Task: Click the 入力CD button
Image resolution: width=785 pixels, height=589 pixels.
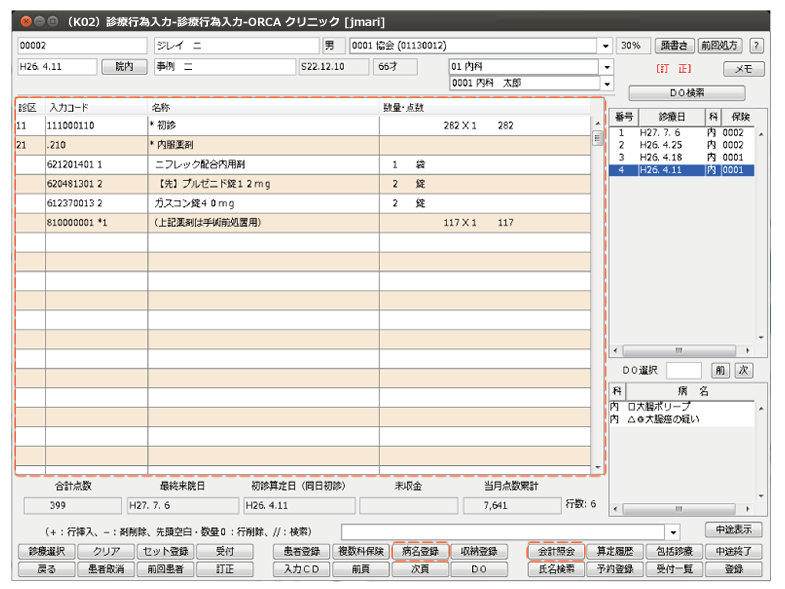Action: click(x=301, y=569)
